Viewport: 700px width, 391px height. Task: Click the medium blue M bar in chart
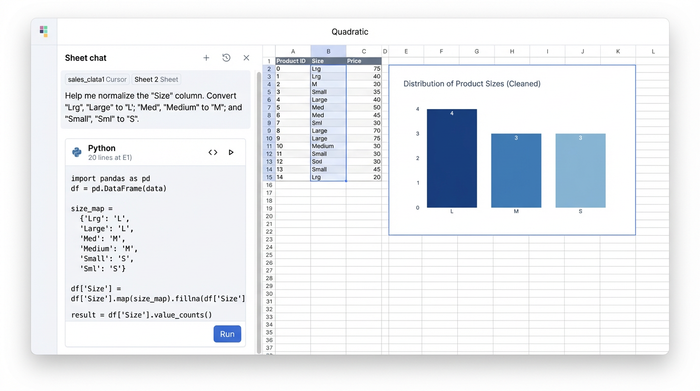[516, 171]
